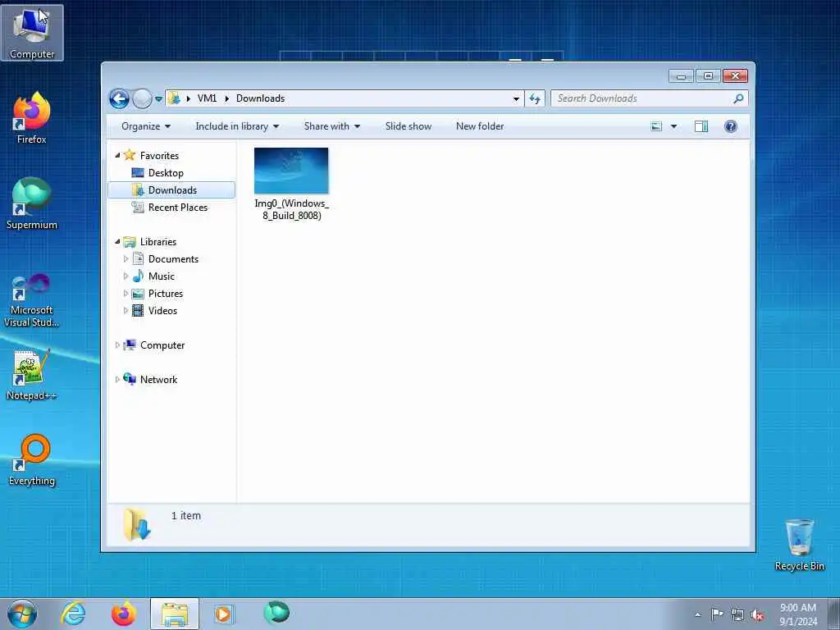Open Supermium from the taskbar
The width and height of the screenshot is (840, 630).
pyautogui.click(x=276, y=613)
